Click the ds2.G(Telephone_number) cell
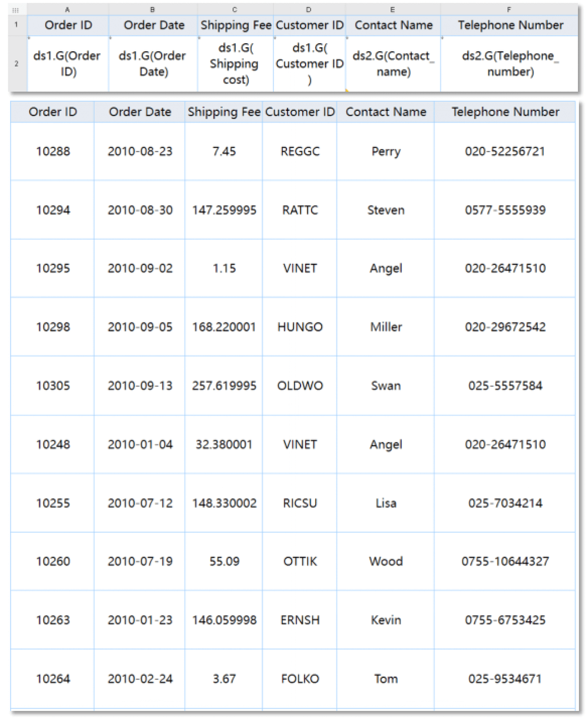 (x=510, y=64)
